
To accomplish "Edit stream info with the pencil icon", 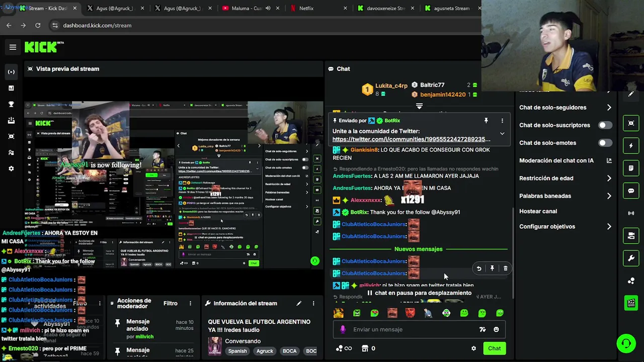I will click(299, 303).
